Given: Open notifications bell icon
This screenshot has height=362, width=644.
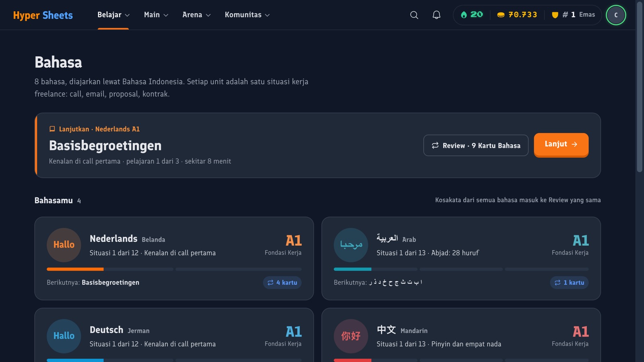Looking at the screenshot, I should click(436, 15).
